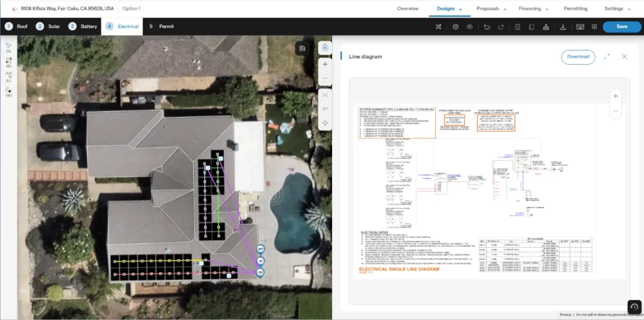Screen dimensions: 644x320
Task: Zoom in on the satellite map
Action: click(325, 64)
